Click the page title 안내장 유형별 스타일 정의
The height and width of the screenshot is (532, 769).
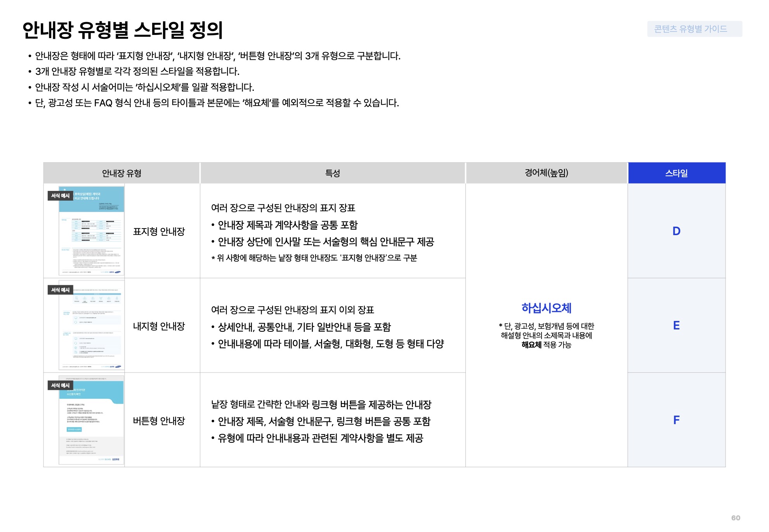coord(123,30)
